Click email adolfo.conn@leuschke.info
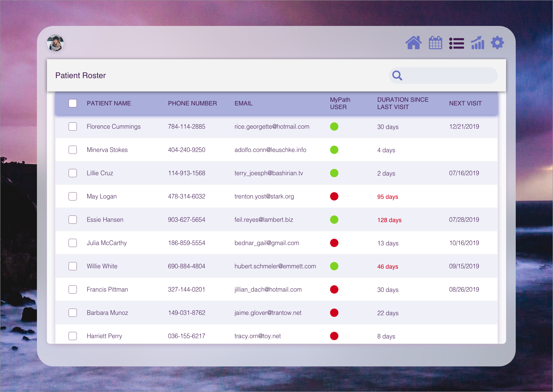553x392 pixels. [x=271, y=150]
